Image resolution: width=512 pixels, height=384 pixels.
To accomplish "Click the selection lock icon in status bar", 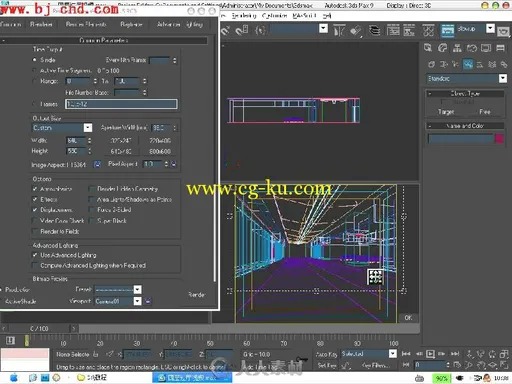I will click(96, 354).
